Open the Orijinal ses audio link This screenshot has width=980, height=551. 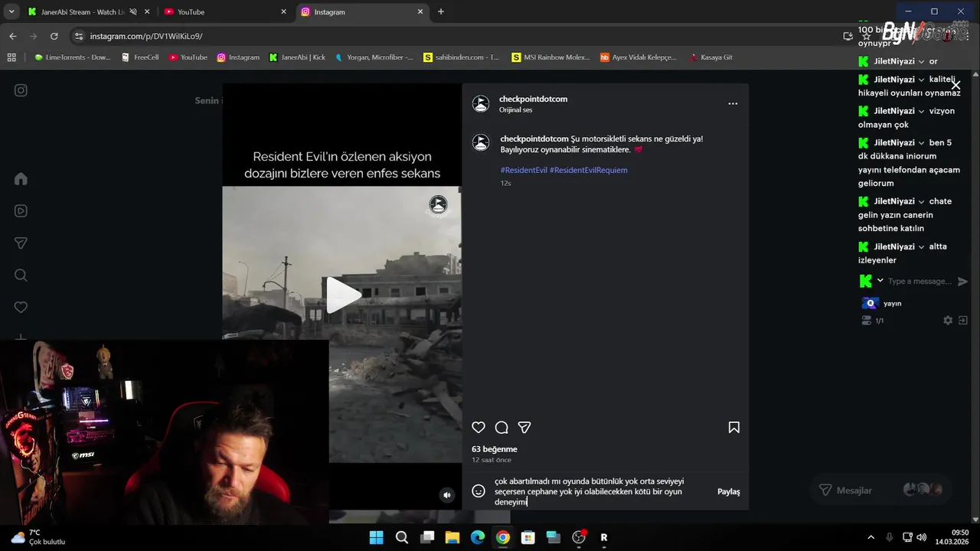515,110
